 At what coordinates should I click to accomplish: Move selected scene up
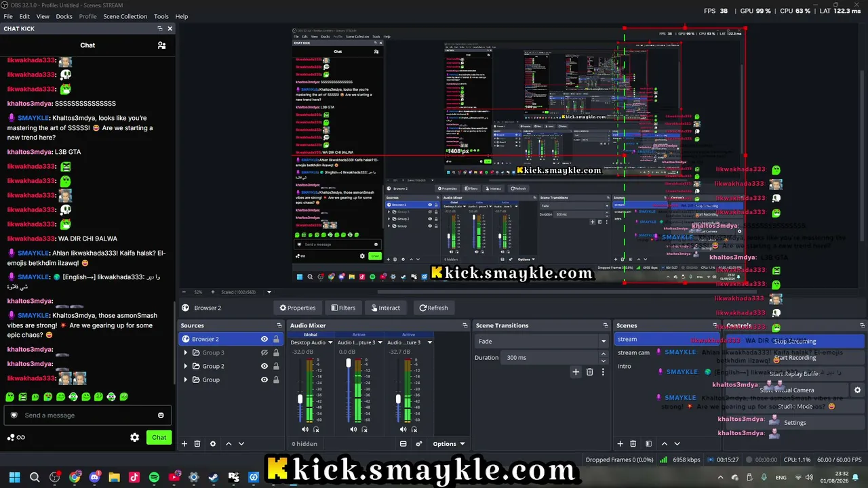point(665,444)
